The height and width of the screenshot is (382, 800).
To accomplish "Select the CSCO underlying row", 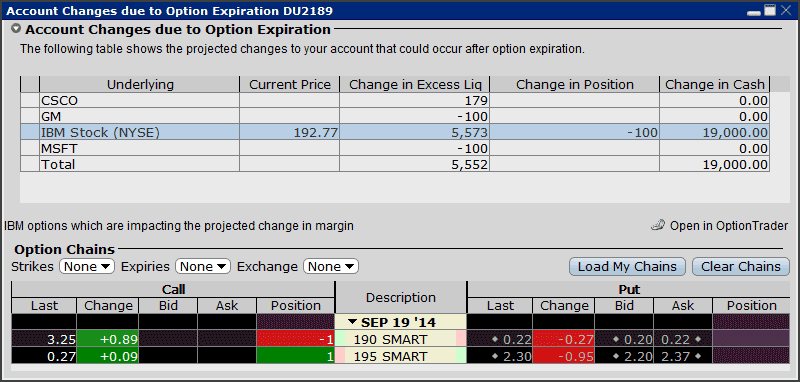I will point(394,100).
